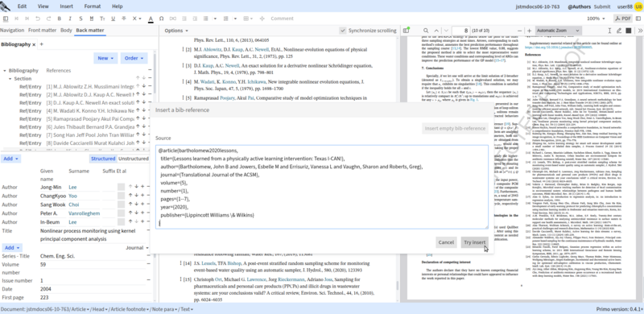Remove author Peter A. Vanrolleghem row
This screenshot has width=644, height=314.
click(148, 213)
